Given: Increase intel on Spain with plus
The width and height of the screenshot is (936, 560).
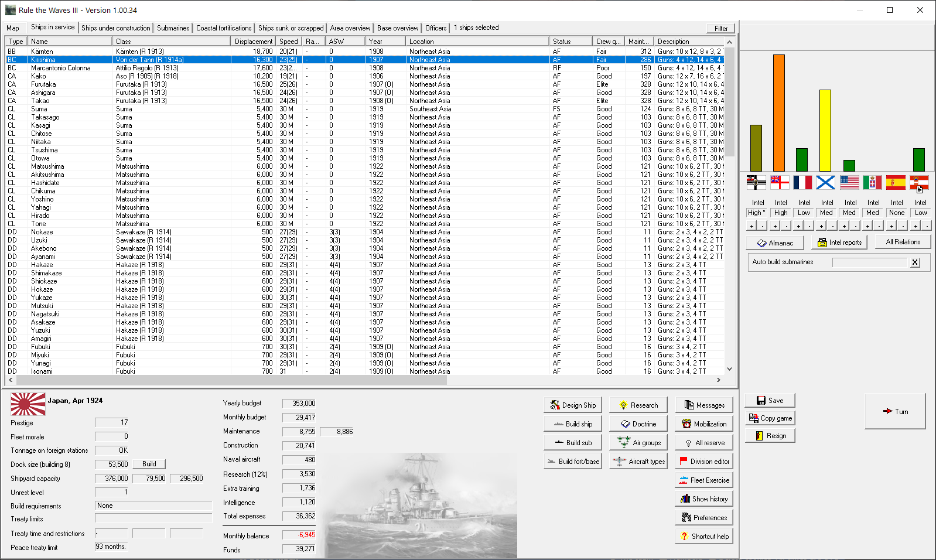Looking at the screenshot, I should coord(891,226).
